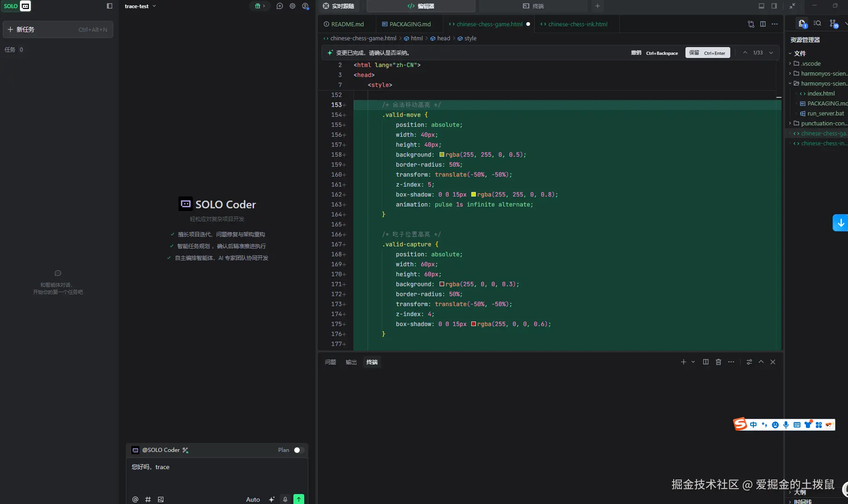Image resolution: width=848 pixels, height=504 pixels.
Task: Click yellow color swatch on background line 158
Action: point(442,155)
